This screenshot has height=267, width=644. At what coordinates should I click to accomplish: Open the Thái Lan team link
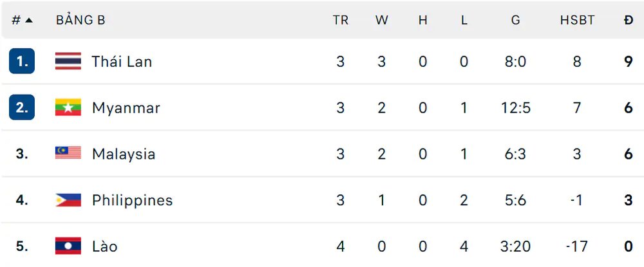tap(122, 62)
